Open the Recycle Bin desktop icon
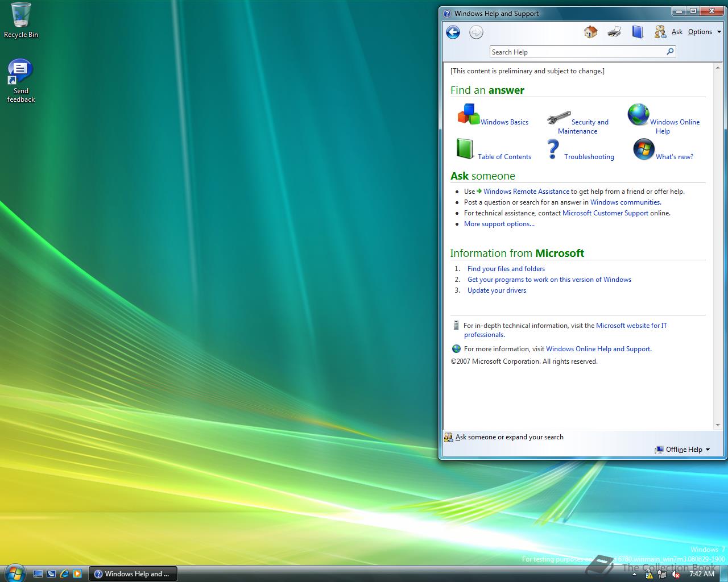 (x=21, y=20)
